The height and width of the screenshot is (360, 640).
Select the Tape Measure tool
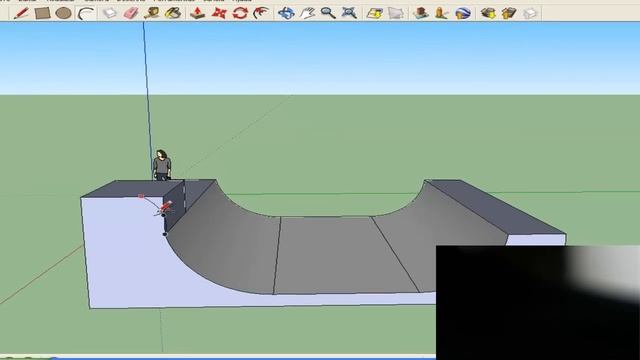152,13
